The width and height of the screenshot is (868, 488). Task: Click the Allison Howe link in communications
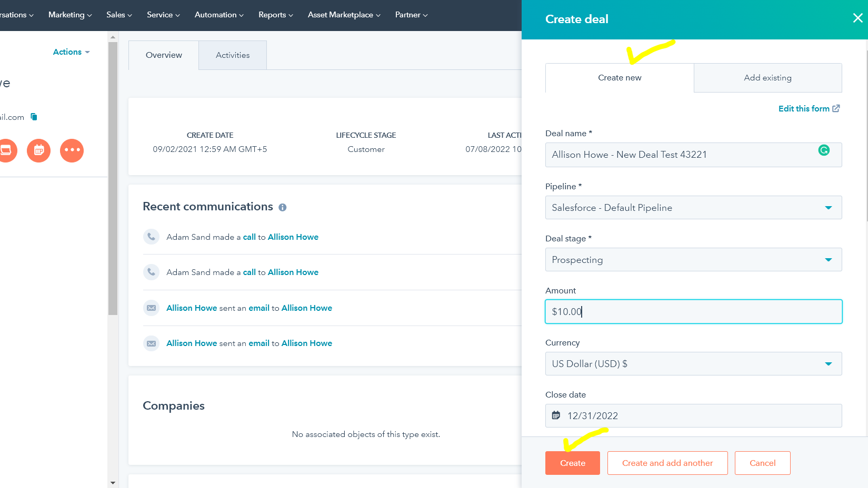click(293, 237)
